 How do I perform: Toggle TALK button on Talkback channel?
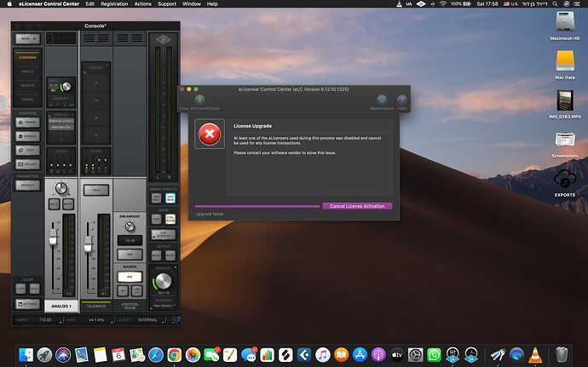96,190
